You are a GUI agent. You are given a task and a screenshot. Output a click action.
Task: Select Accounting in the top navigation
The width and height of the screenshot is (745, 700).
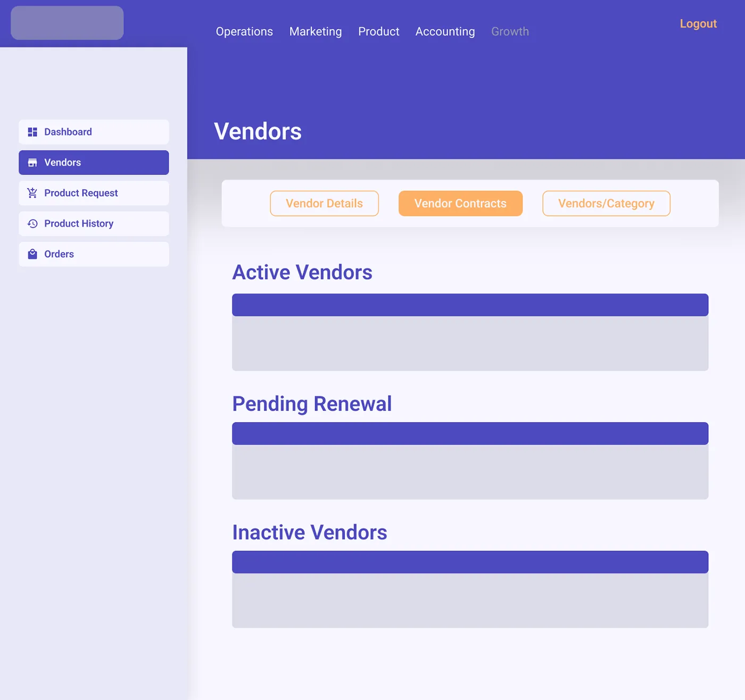(445, 31)
